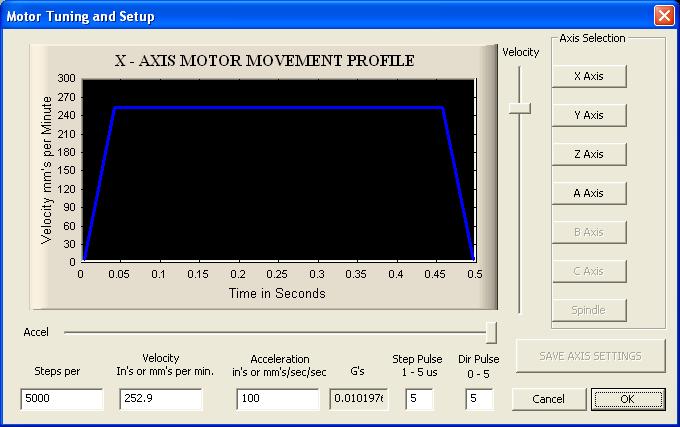This screenshot has width=680, height=427.
Task: Click the C Axis button
Action: pos(589,271)
